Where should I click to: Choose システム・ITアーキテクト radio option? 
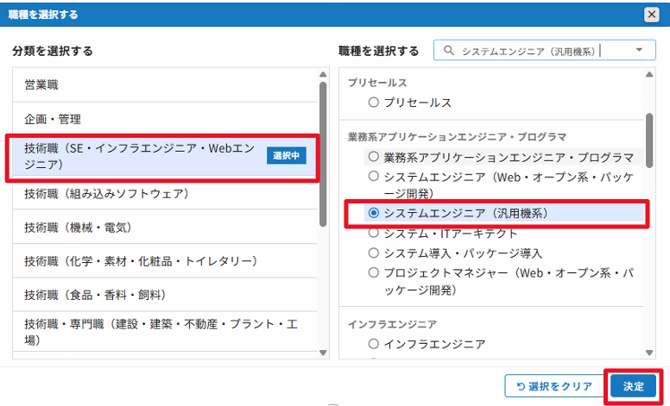pyautogui.click(x=375, y=233)
